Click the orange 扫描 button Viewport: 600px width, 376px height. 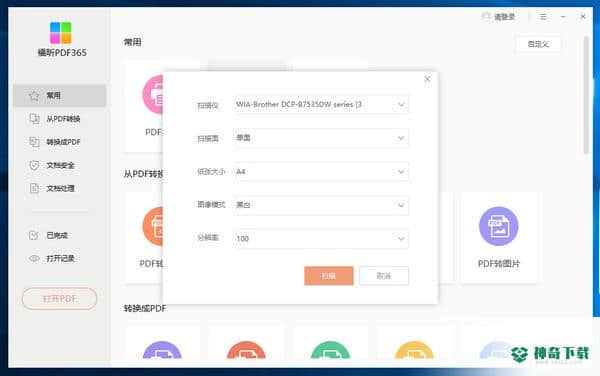[x=329, y=276]
